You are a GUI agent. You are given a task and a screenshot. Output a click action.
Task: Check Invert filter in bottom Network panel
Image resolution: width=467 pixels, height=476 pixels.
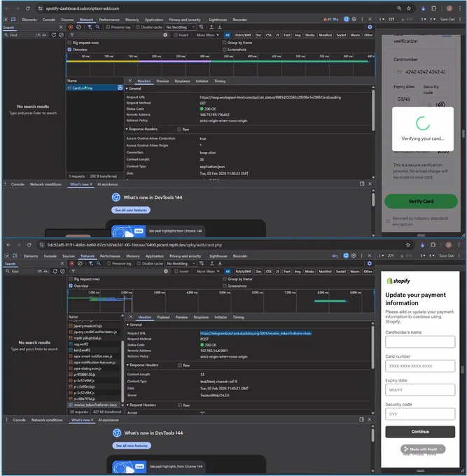coord(176,272)
